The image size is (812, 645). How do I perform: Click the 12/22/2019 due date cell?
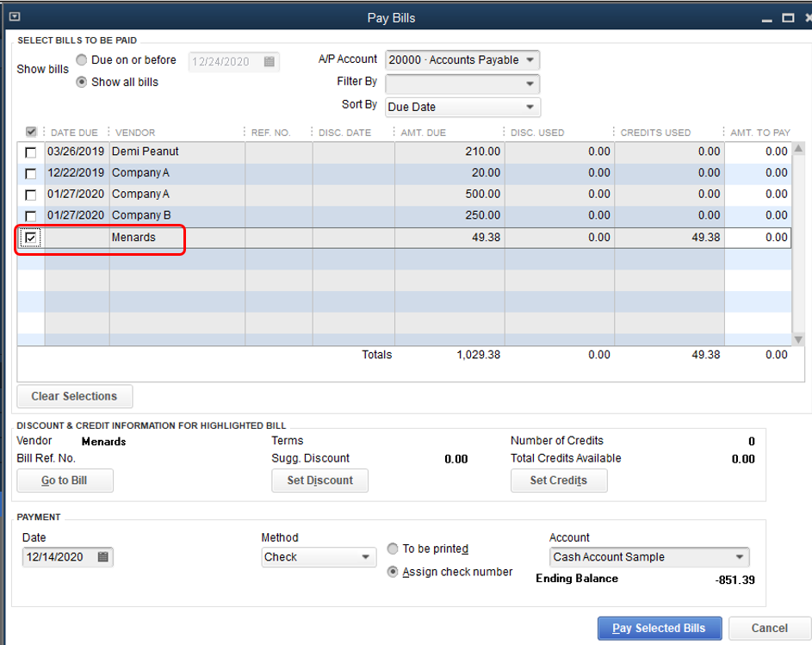(x=77, y=173)
